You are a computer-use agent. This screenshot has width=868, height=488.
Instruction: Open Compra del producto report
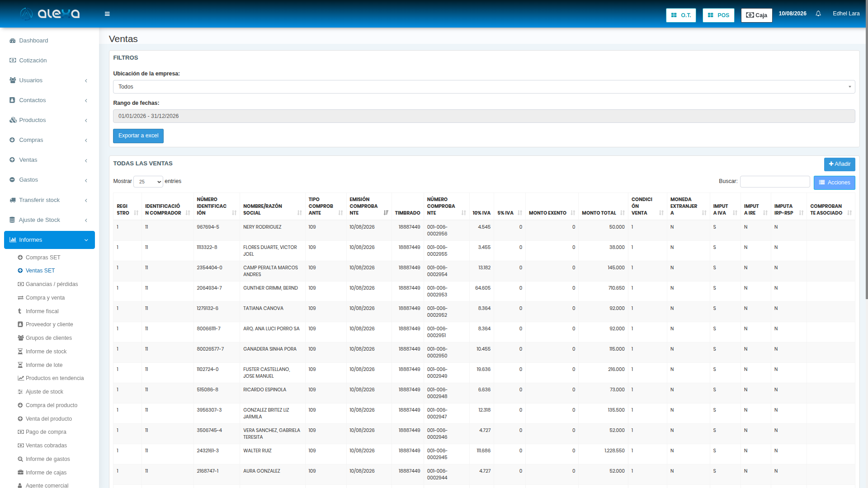(52, 405)
